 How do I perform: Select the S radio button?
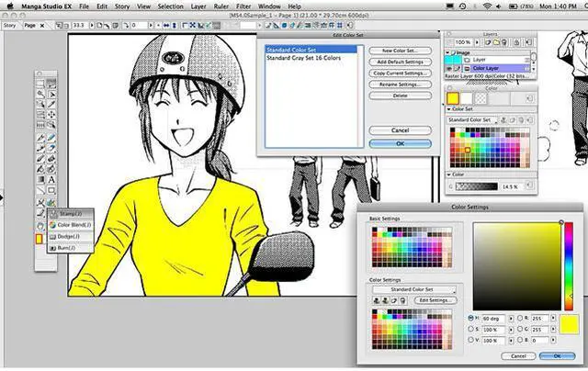pos(470,329)
